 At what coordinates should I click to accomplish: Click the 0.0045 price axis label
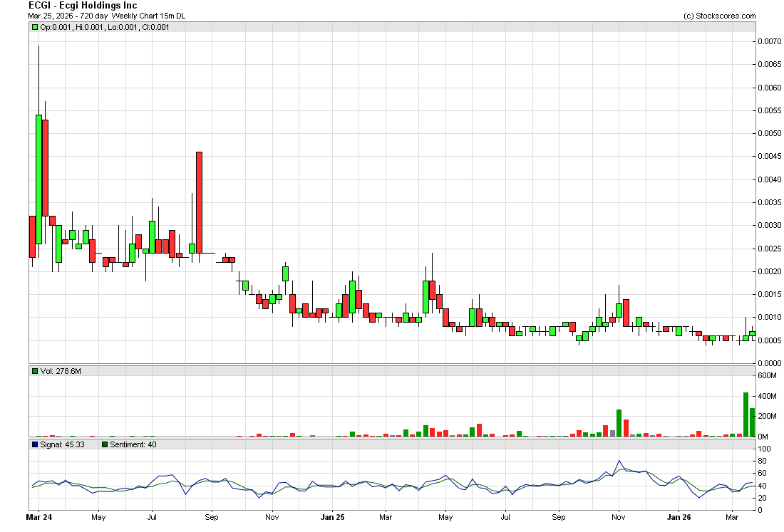pyautogui.click(x=769, y=157)
